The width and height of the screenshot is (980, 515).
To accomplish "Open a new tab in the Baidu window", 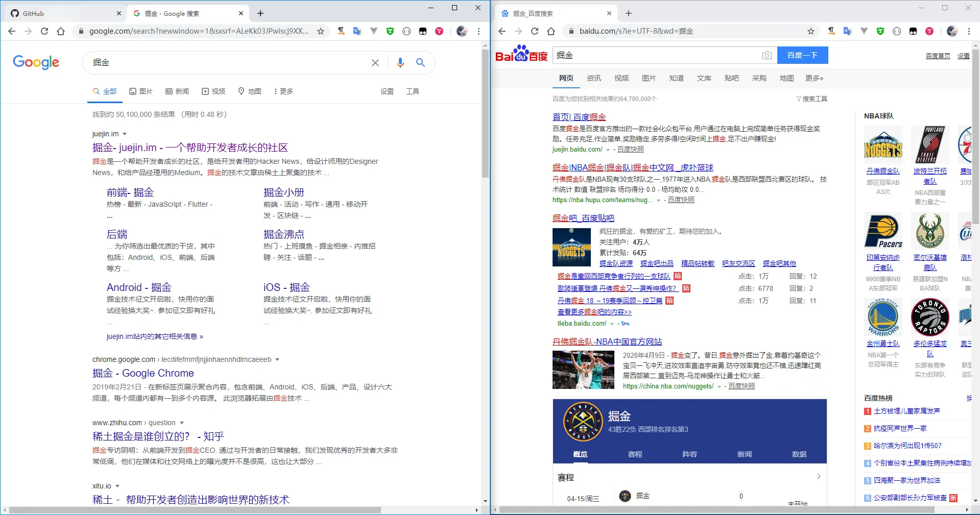I will [629, 13].
